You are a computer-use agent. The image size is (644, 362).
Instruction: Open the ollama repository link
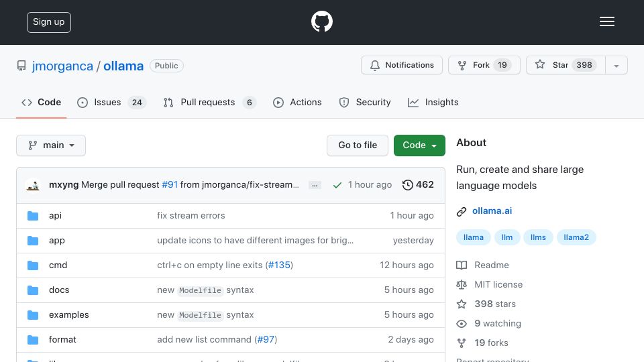click(123, 66)
